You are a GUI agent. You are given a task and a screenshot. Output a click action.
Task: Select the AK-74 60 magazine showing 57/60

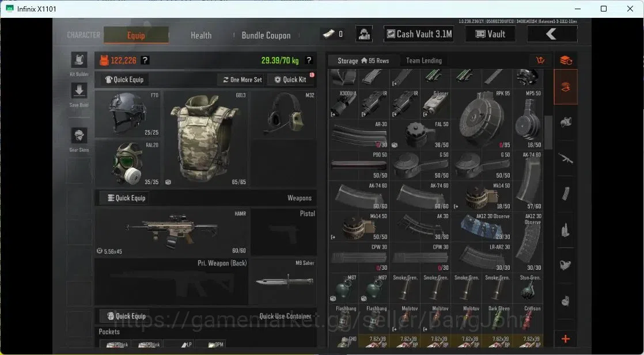pos(528,180)
